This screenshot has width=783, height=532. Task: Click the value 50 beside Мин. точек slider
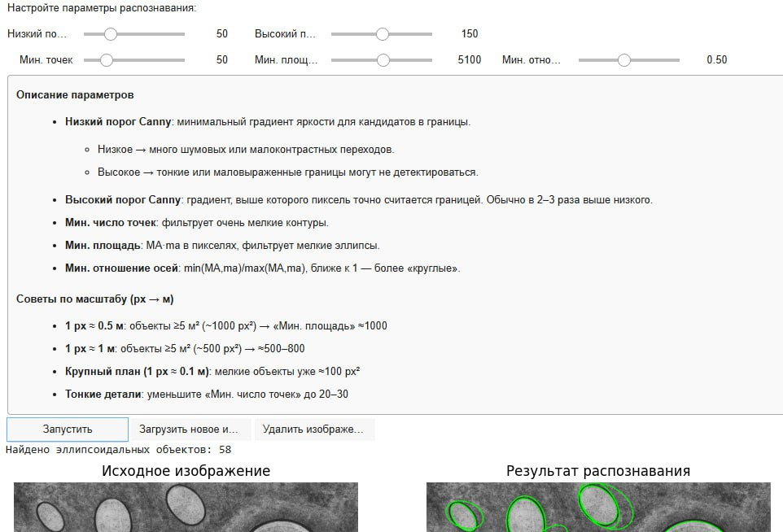(221, 59)
